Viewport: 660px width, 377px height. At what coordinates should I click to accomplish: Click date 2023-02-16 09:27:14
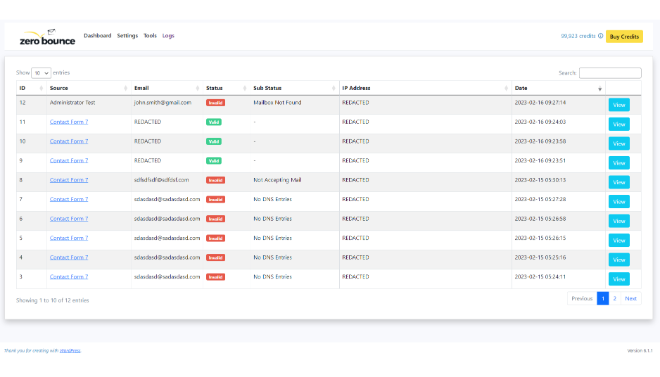click(x=540, y=103)
